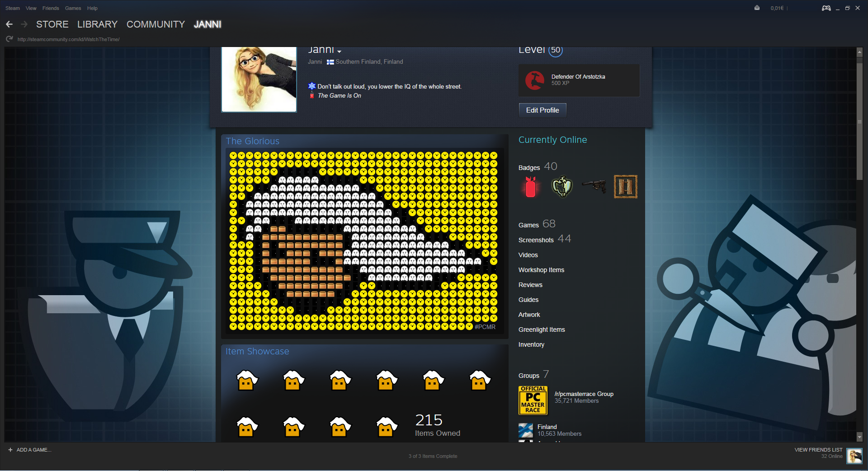Go back with the left arrow button
Viewport: 868px width, 471px height.
tap(9, 24)
